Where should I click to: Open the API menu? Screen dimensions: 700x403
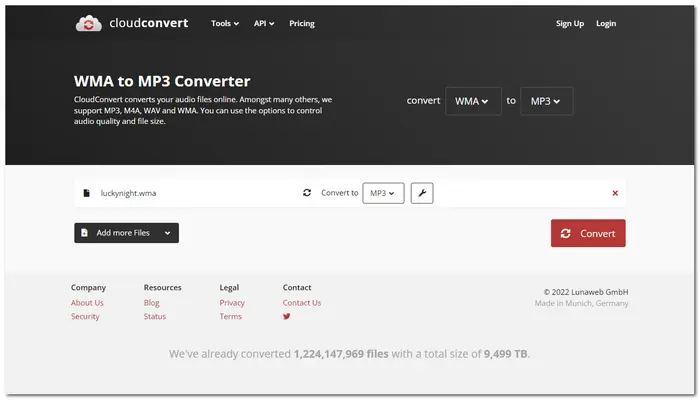click(x=263, y=23)
